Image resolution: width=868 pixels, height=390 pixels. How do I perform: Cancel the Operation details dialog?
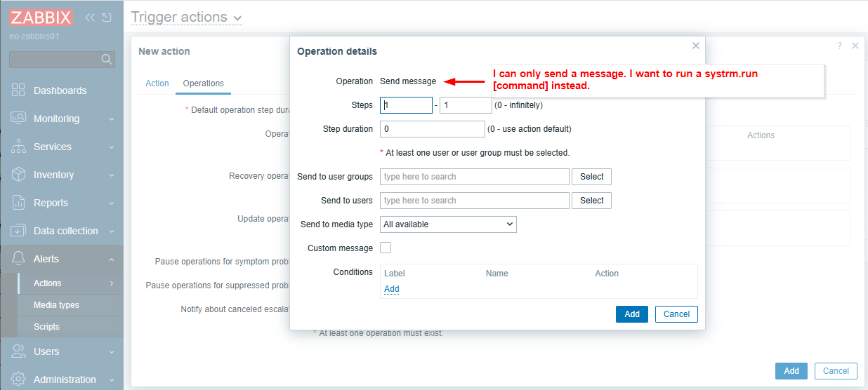(676, 314)
